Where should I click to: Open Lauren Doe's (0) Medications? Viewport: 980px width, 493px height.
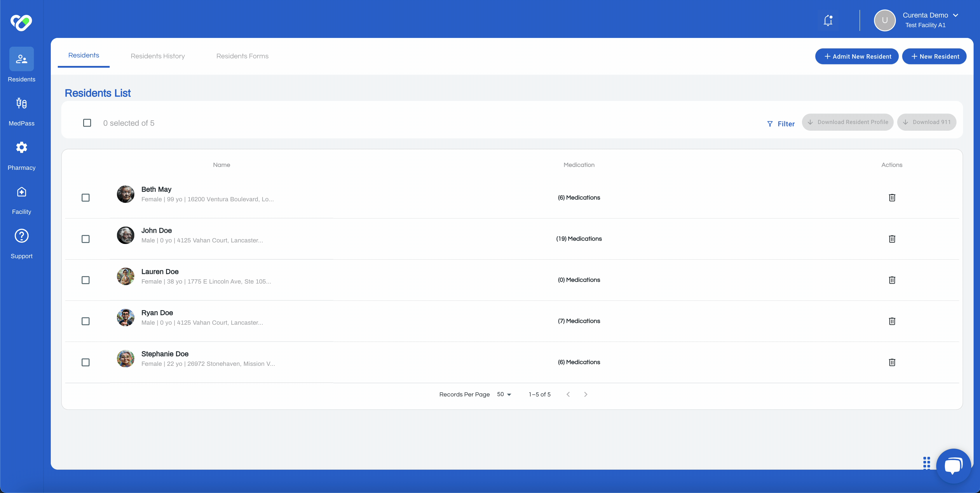tap(579, 279)
